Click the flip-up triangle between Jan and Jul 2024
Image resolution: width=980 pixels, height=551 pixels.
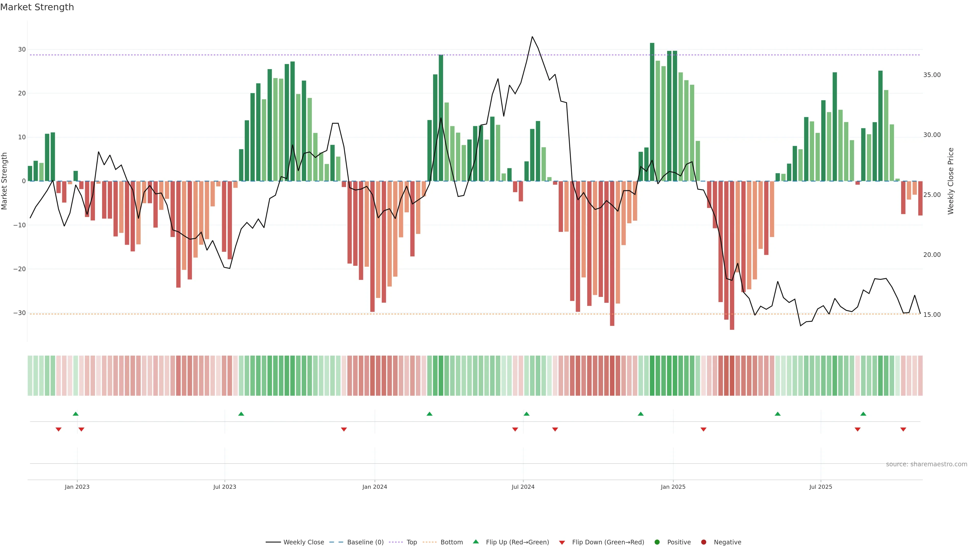coord(430,414)
